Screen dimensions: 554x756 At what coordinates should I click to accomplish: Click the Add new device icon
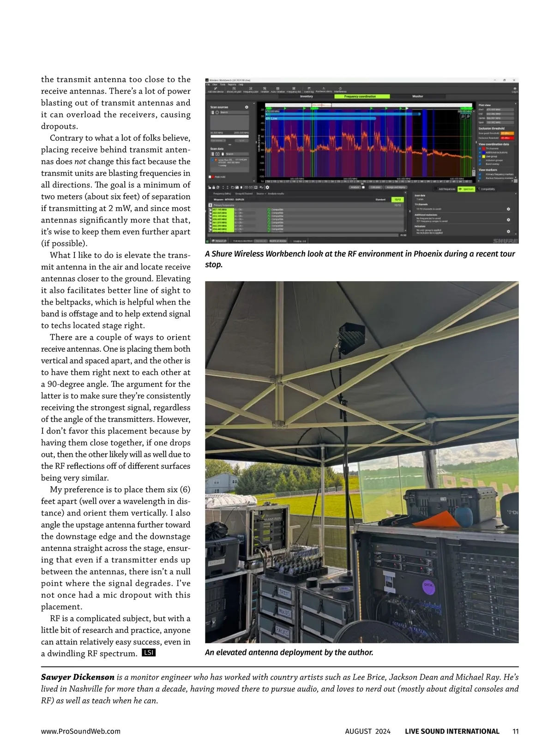tap(215, 90)
